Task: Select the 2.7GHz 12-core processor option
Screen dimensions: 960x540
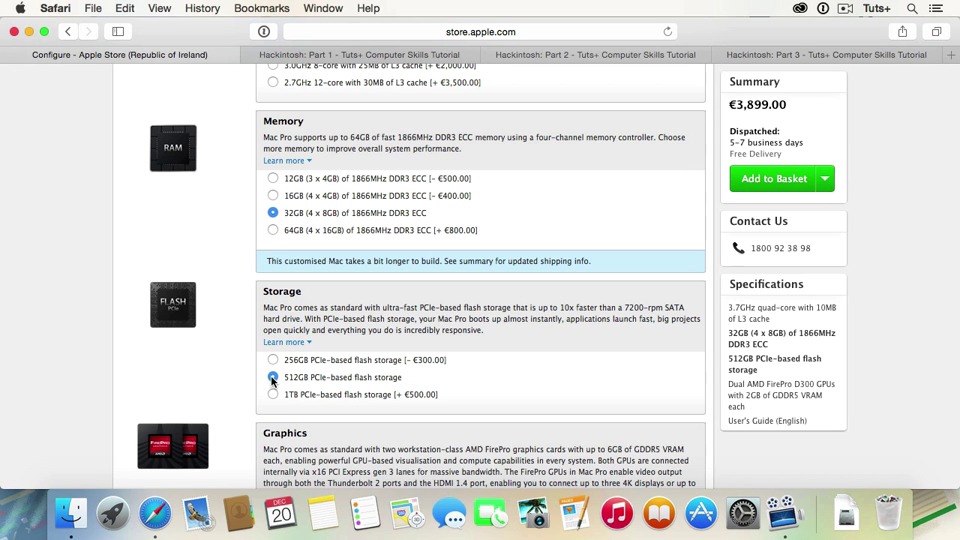Action: tap(273, 82)
